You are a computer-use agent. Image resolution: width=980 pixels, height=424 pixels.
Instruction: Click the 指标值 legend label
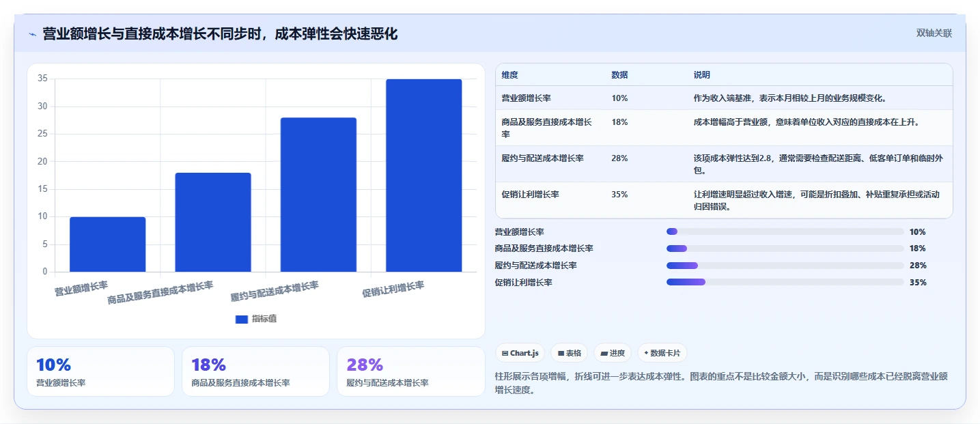264,319
